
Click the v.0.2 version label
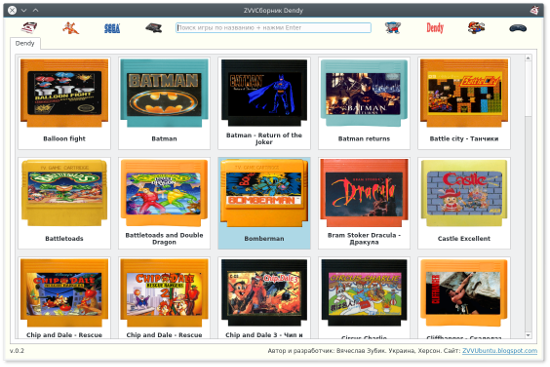coord(17,351)
